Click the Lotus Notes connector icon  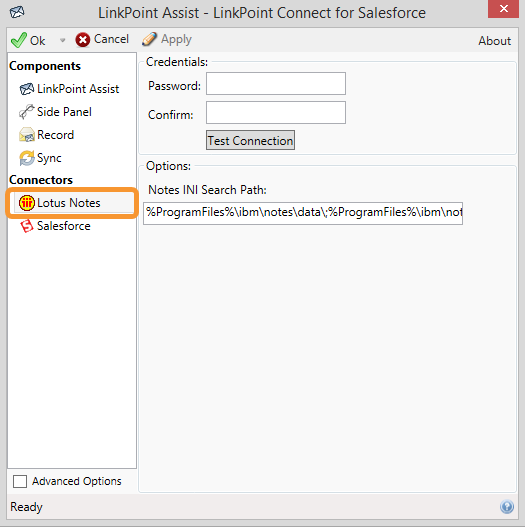27,203
